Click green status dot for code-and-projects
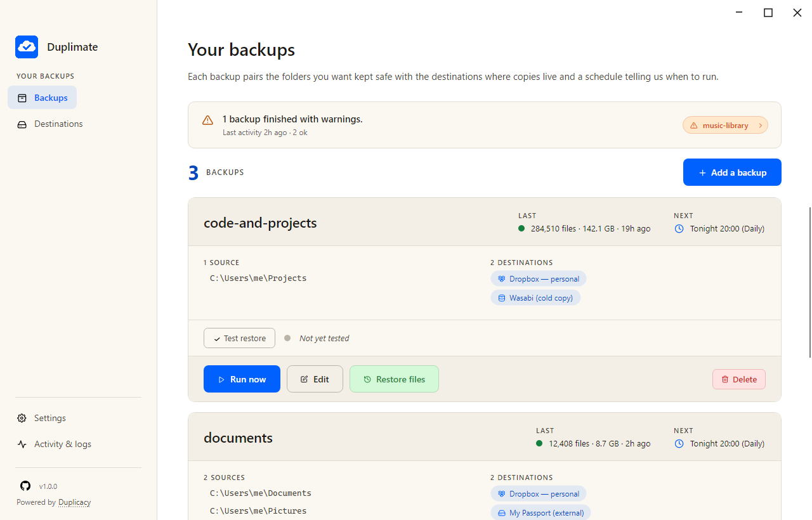This screenshot has width=812, height=520. (x=521, y=228)
